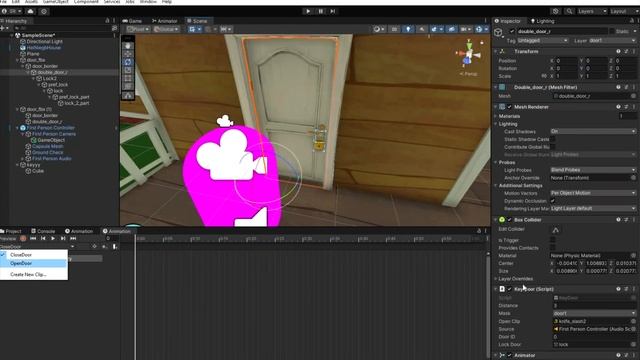This screenshot has width=640, height=360.
Task: Go to first keyframe in Animation panel
Action: tap(33, 238)
